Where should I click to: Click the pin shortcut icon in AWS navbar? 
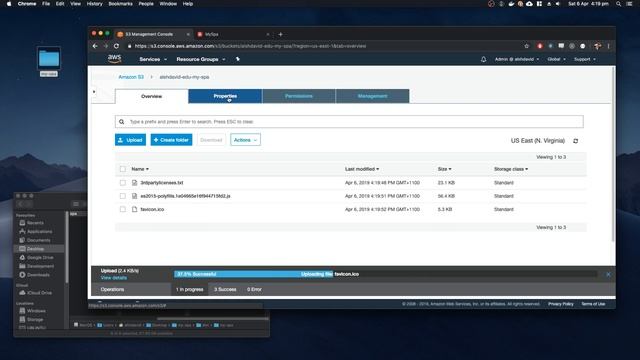coord(238,59)
